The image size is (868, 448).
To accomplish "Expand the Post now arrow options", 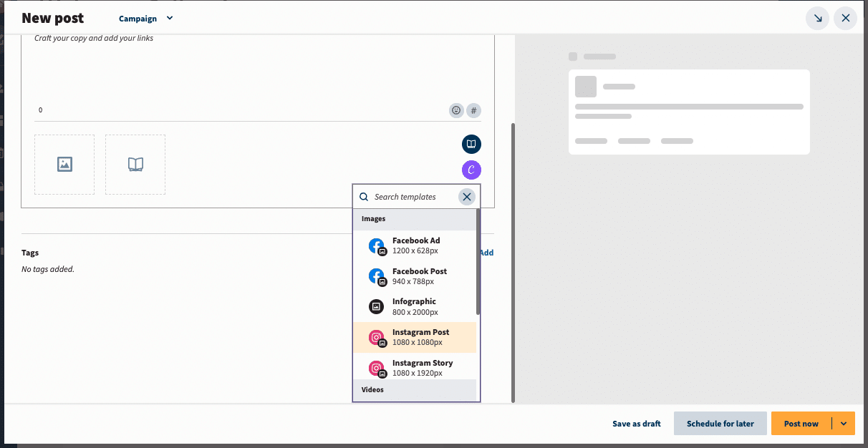I will pos(844,424).
